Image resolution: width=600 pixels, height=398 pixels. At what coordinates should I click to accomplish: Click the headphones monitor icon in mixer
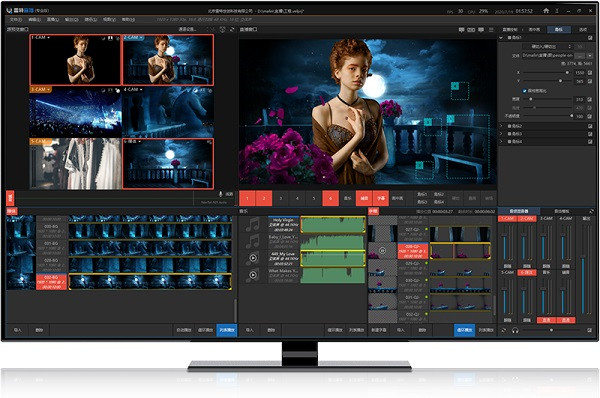515,330
